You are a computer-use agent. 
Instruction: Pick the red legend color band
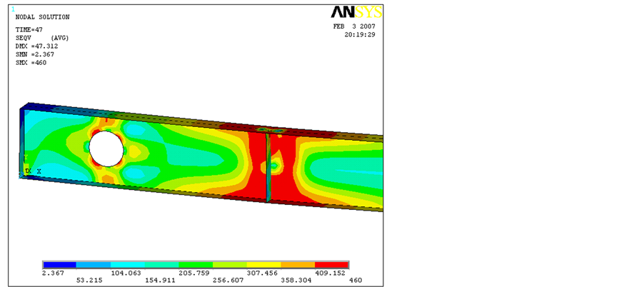[x=331, y=265]
